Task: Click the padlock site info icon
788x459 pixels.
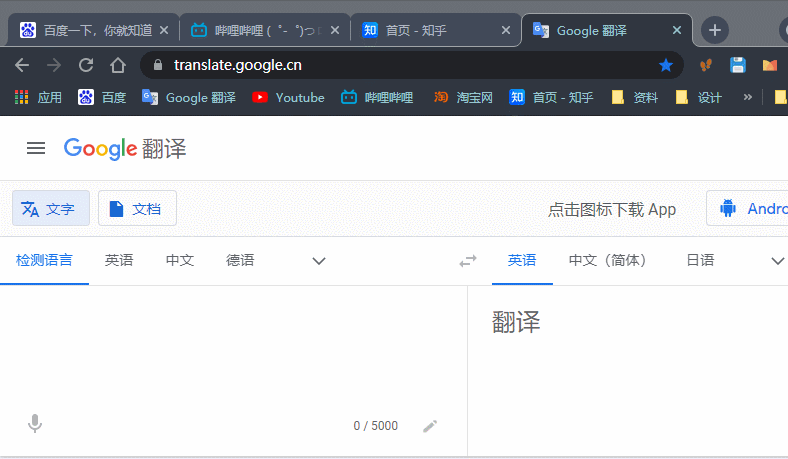Action: pyautogui.click(x=158, y=65)
